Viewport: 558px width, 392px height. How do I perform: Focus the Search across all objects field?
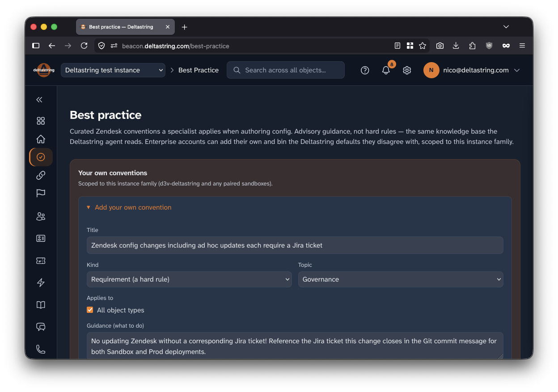[286, 70]
